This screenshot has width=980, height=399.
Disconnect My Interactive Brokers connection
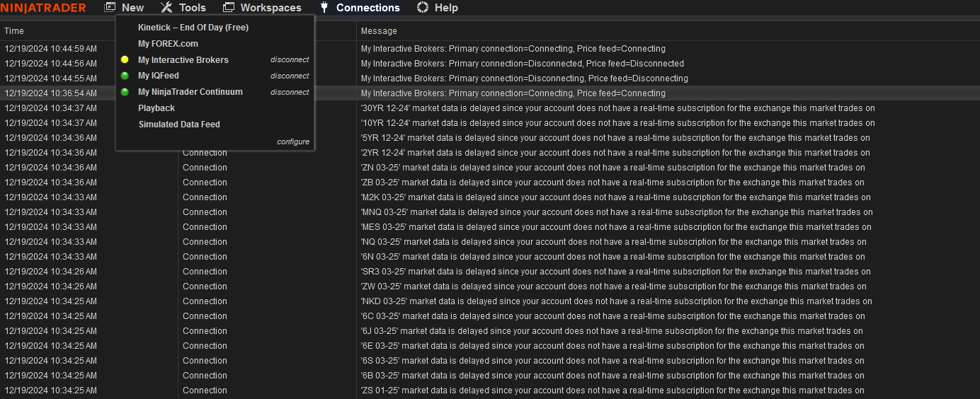[290, 60]
